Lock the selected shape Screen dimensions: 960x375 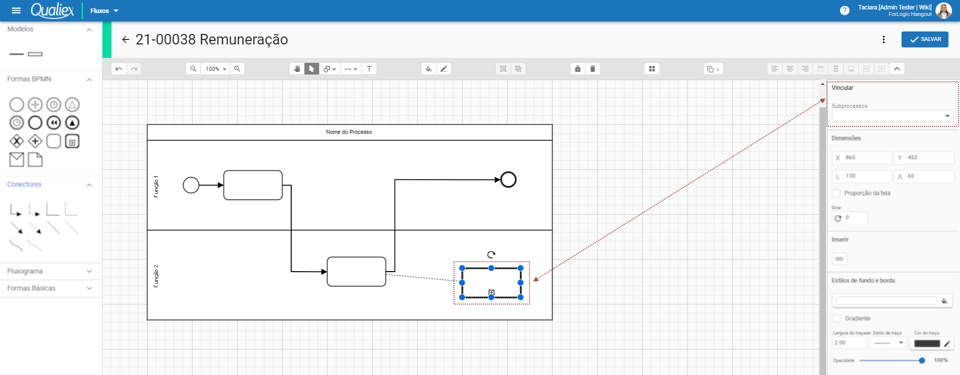[x=577, y=69]
